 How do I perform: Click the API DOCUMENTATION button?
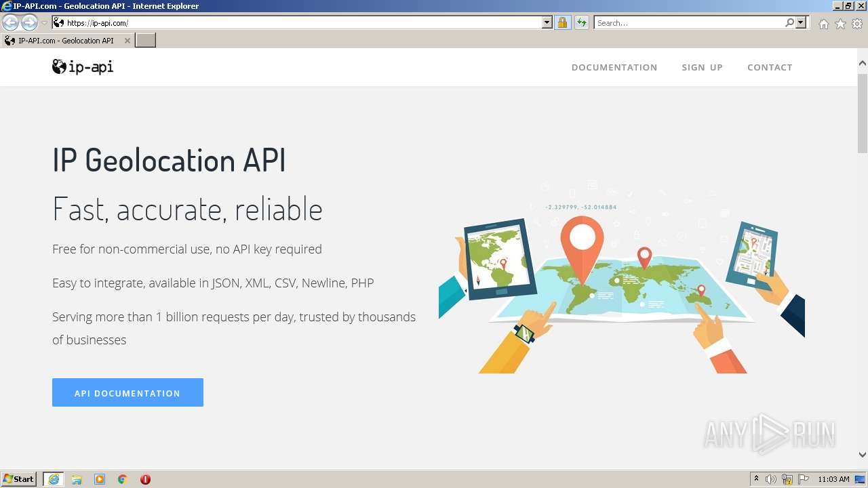click(x=127, y=392)
